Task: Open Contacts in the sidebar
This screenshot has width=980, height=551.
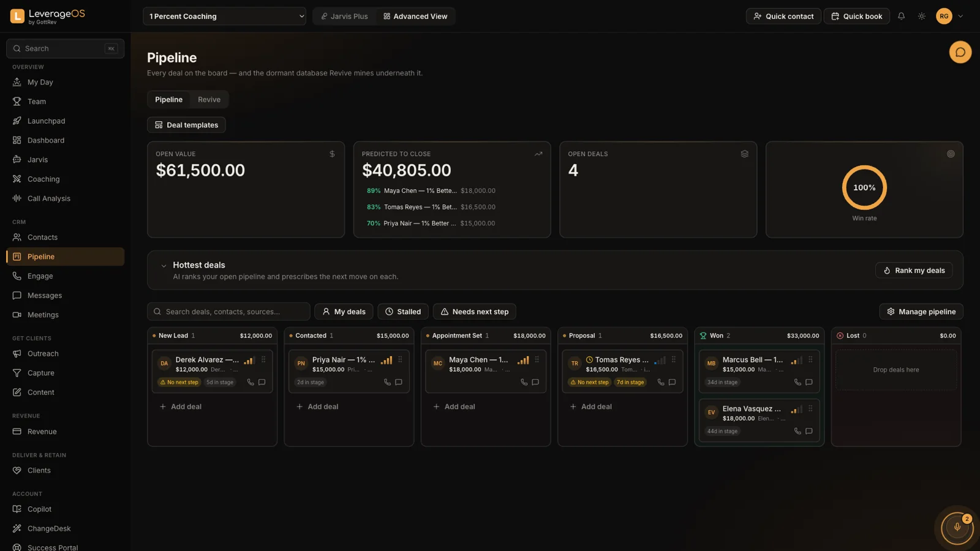Action: [65, 238]
